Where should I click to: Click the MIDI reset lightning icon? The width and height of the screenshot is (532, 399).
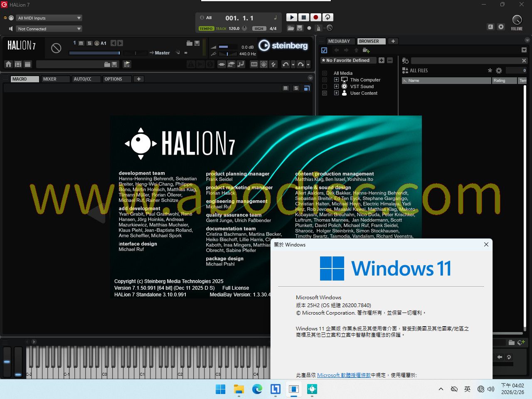point(273,64)
